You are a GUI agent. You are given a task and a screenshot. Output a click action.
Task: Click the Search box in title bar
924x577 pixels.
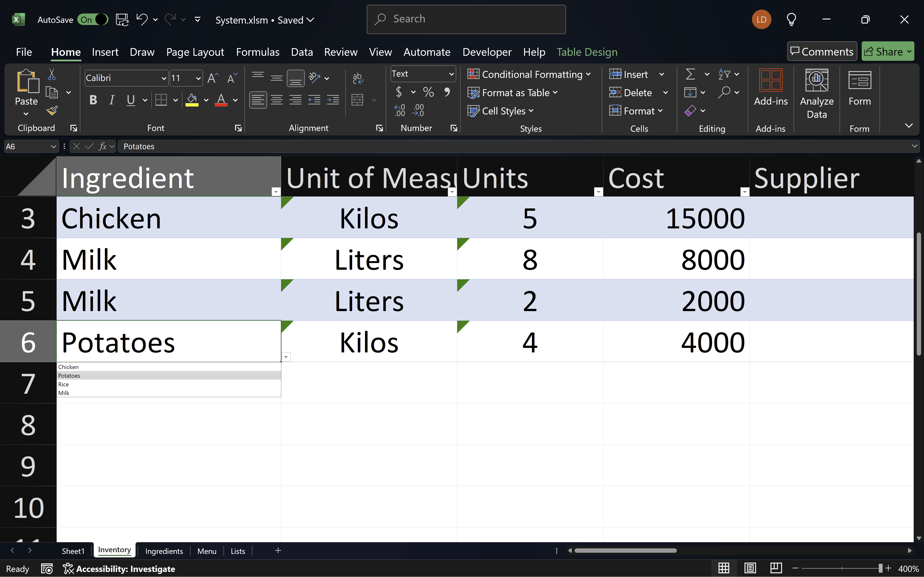pyautogui.click(x=466, y=19)
